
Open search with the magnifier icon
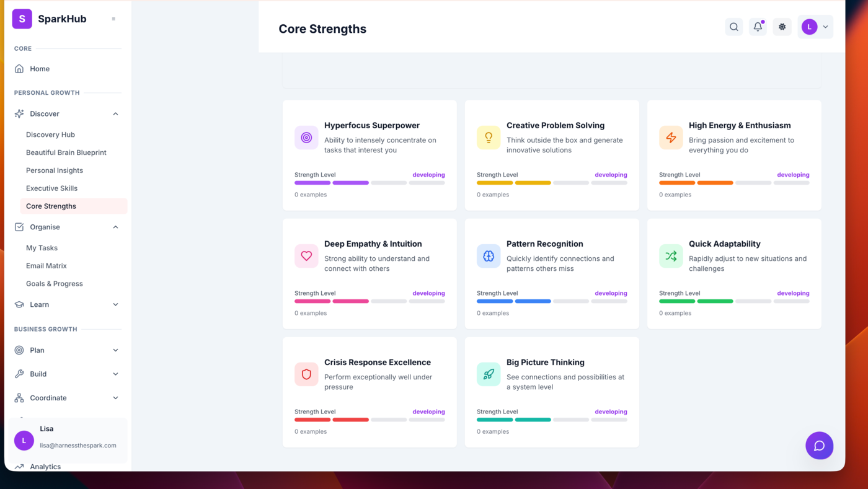click(x=734, y=27)
